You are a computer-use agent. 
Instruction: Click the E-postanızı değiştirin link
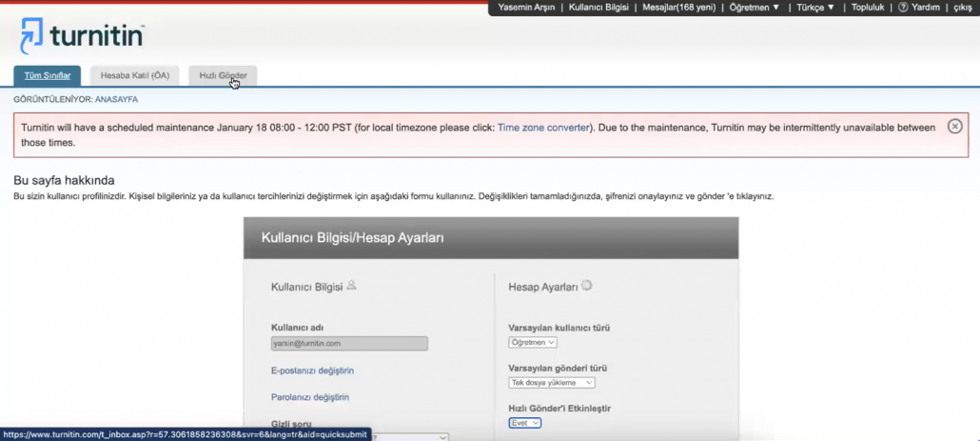[312, 371]
